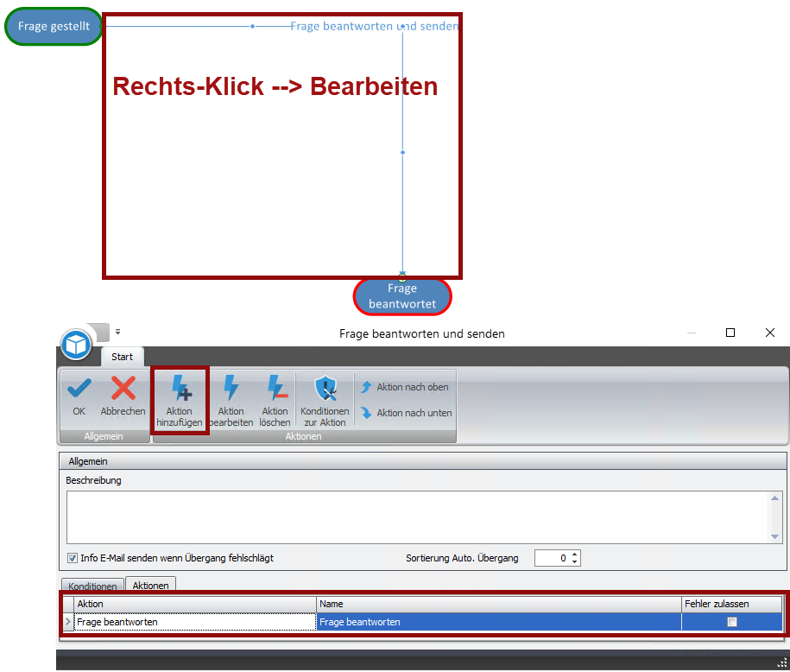Open Aktion bearbeiten in the ribbon

pyautogui.click(x=231, y=401)
